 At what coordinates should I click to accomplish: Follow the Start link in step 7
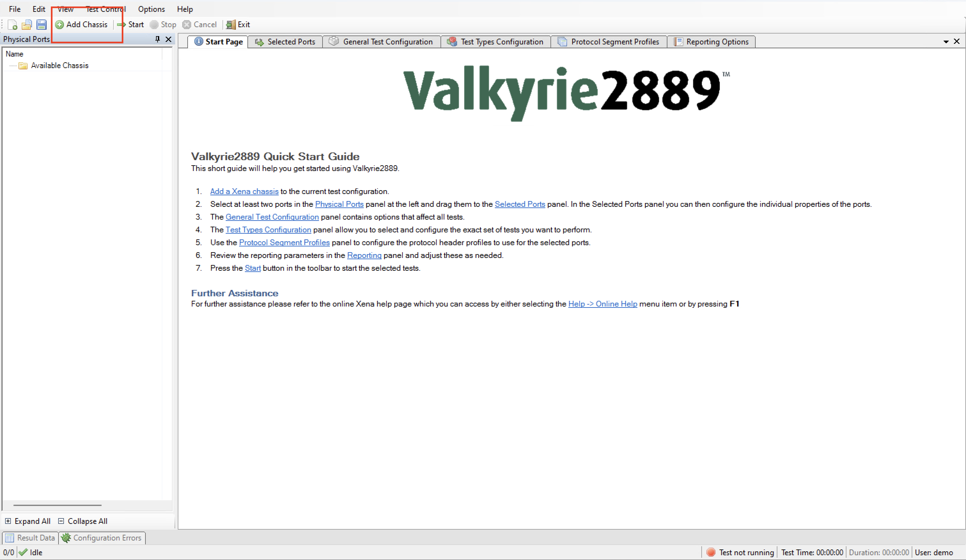(253, 268)
